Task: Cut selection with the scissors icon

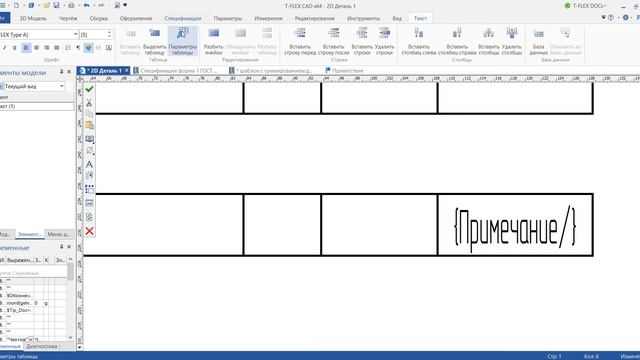Action: point(89,102)
